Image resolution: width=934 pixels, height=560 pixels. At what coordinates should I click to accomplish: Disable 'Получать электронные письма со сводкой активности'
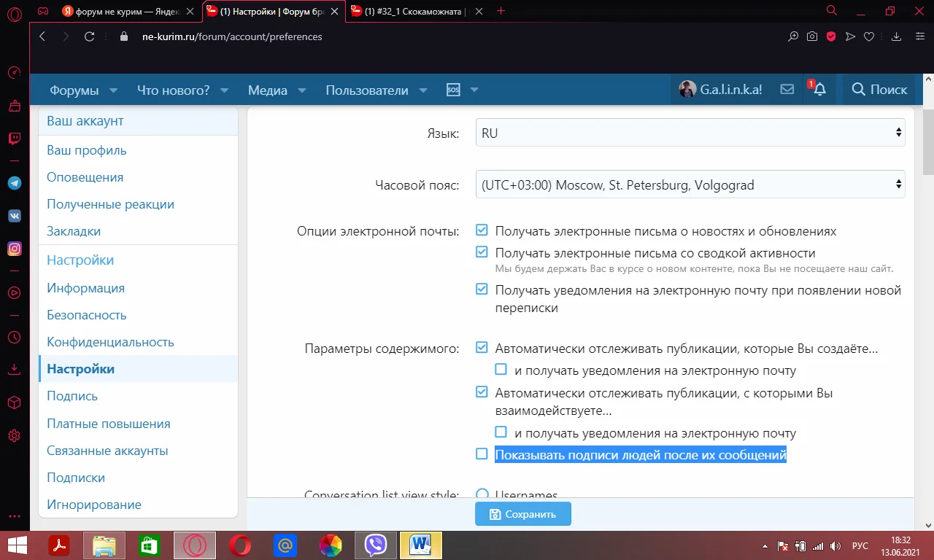pos(482,252)
